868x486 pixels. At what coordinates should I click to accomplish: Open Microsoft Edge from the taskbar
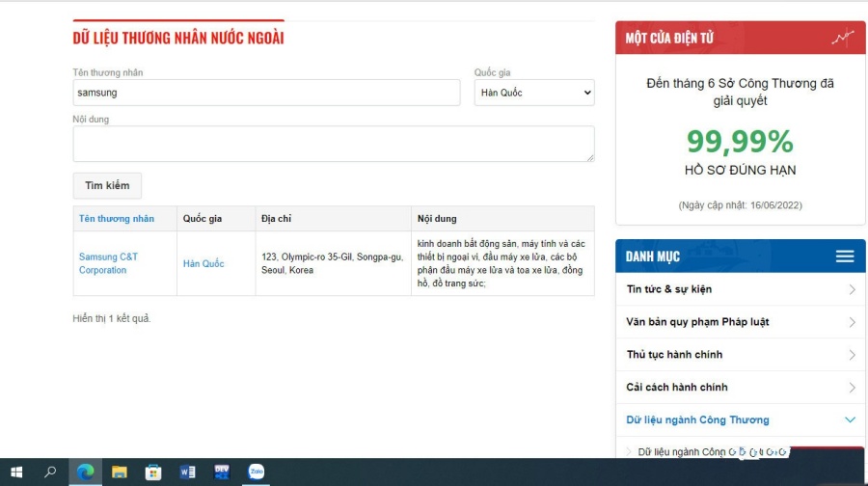tap(86, 472)
